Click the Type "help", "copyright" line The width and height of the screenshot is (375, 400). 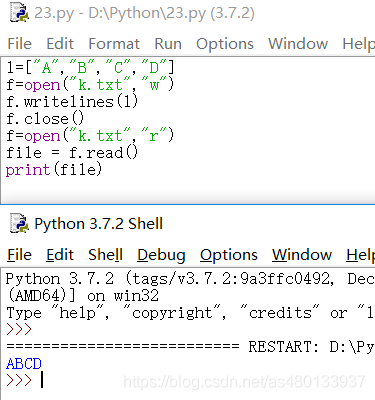(190, 313)
